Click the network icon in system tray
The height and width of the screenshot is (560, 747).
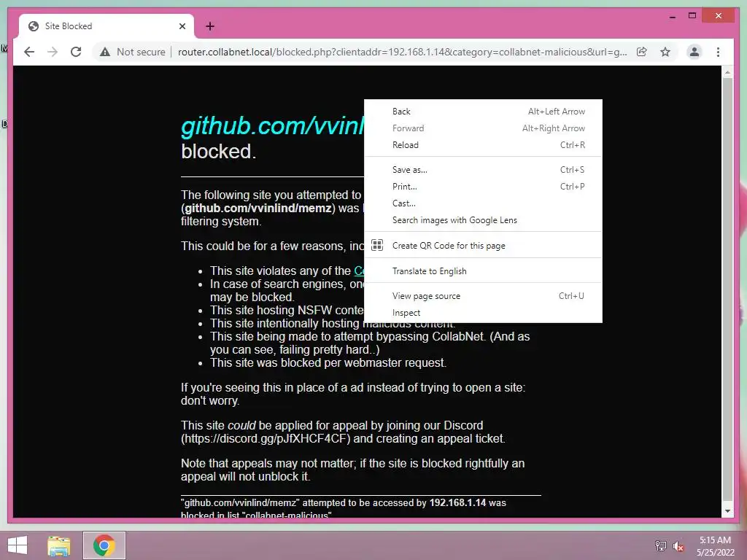point(660,545)
